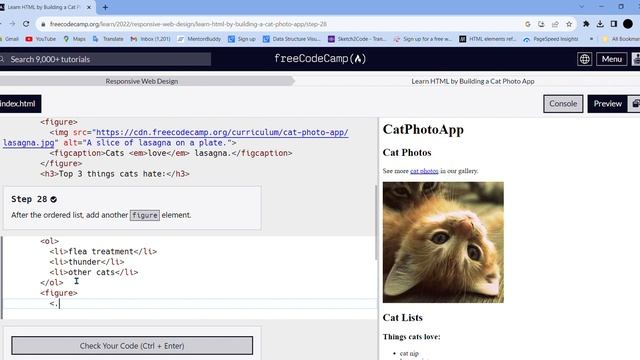Click the CatPhotoApp heading in preview

tap(423, 129)
